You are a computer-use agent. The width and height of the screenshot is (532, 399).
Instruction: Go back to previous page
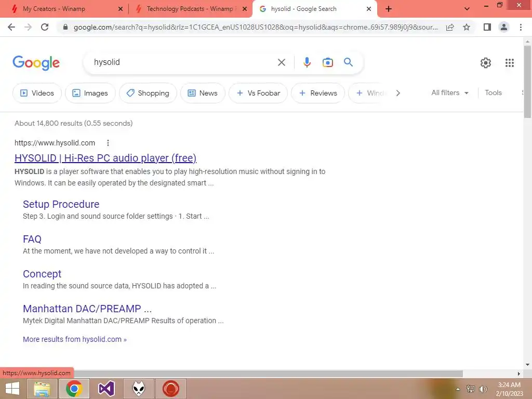point(11,27)
